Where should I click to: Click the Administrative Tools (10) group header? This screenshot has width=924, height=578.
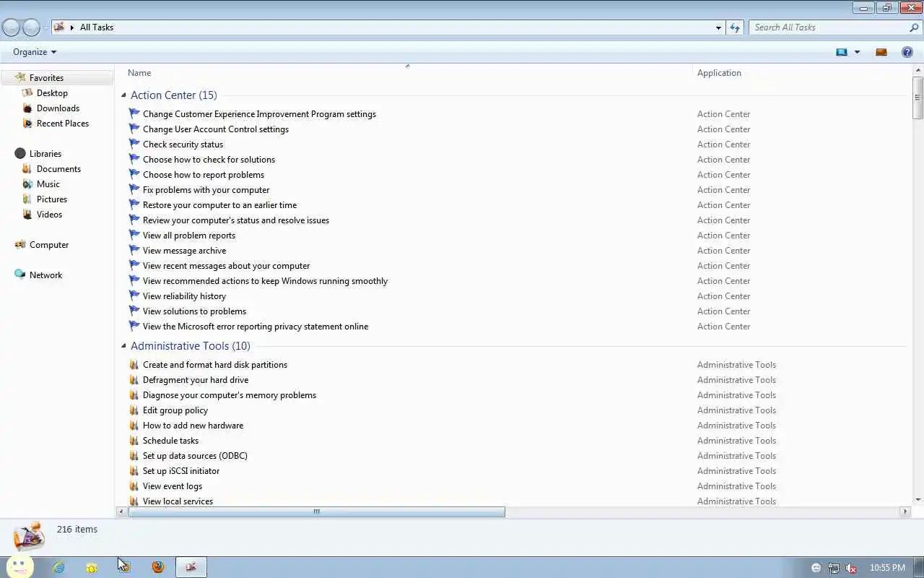click(191, 345)
